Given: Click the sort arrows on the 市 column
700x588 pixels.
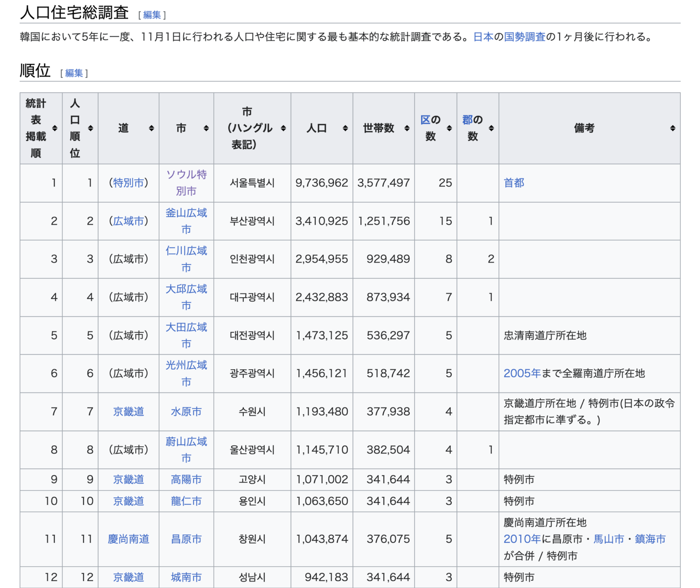Looking at the screenshot, I should [206, 128].
